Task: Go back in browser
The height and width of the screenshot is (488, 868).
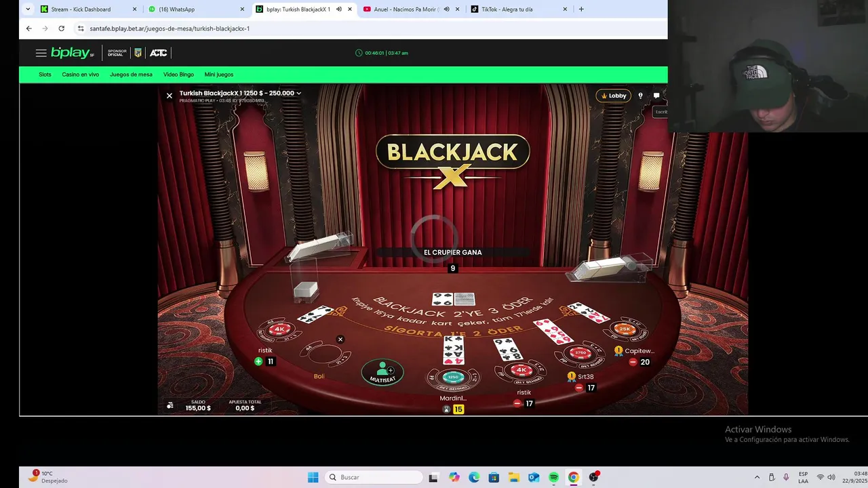Action: point(28,28)
